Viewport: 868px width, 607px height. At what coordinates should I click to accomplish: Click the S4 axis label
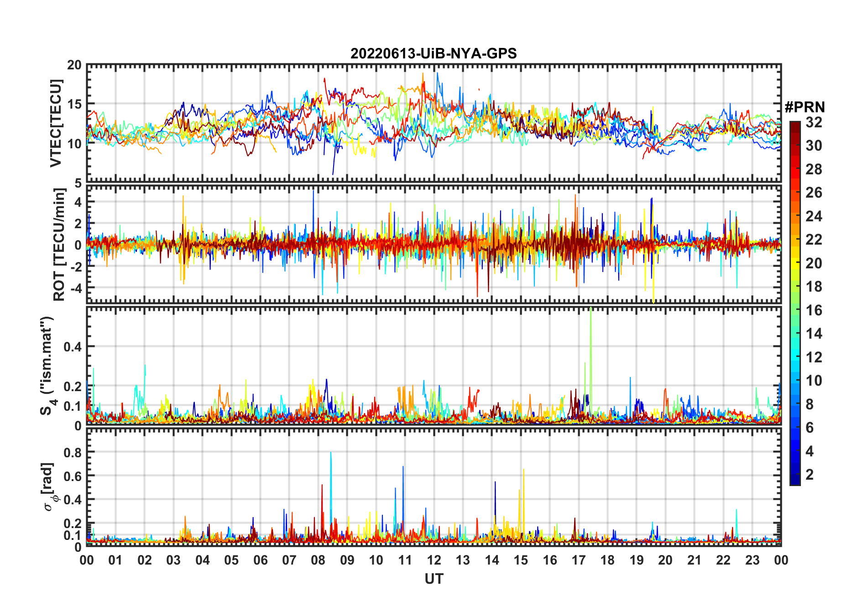(x=47, y=366)
